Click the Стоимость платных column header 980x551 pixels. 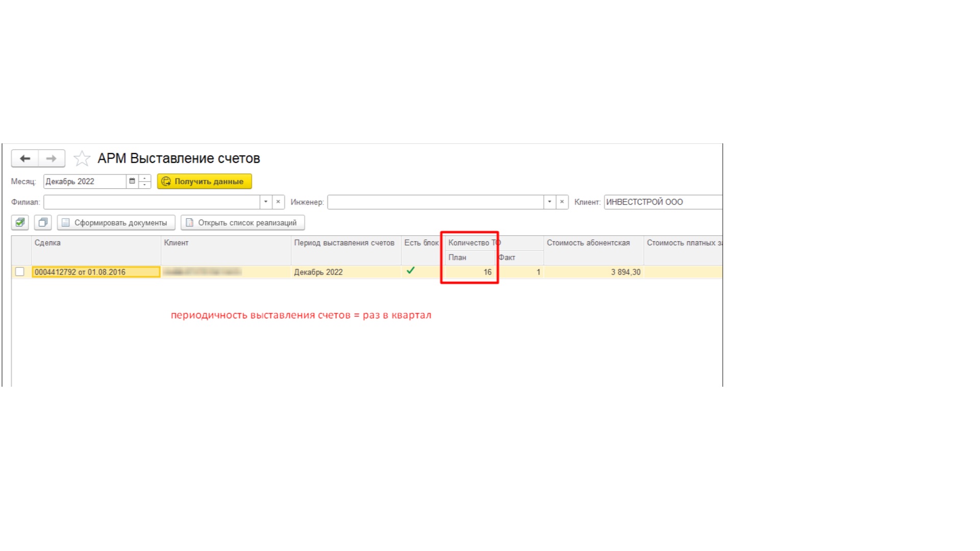click(x=683, y=250)
